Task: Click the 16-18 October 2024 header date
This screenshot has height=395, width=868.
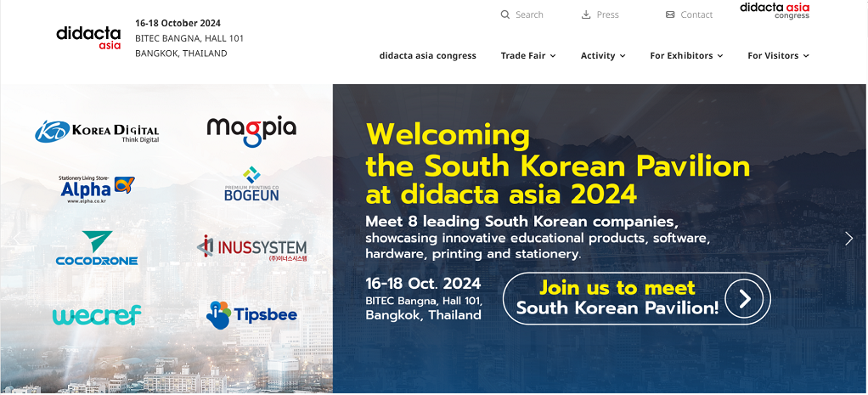Action: [178, 23]
